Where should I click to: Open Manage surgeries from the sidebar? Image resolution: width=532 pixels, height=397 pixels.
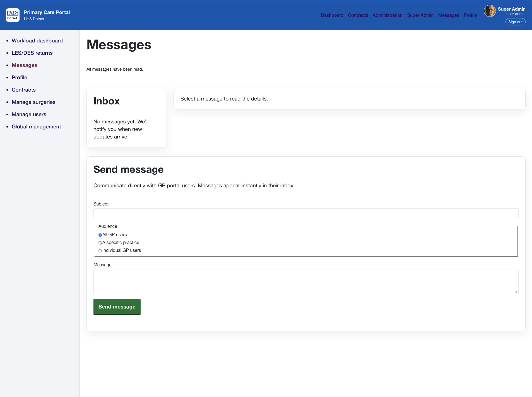pos(33,102)
